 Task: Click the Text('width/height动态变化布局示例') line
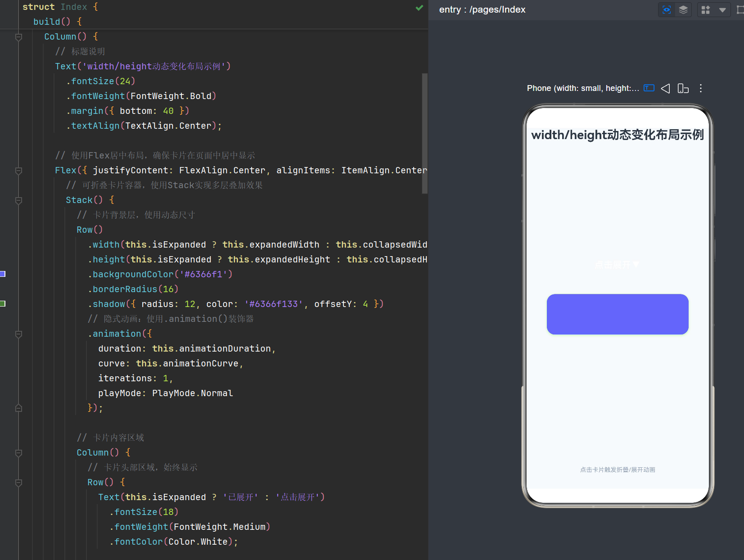[x=143, y=66]
